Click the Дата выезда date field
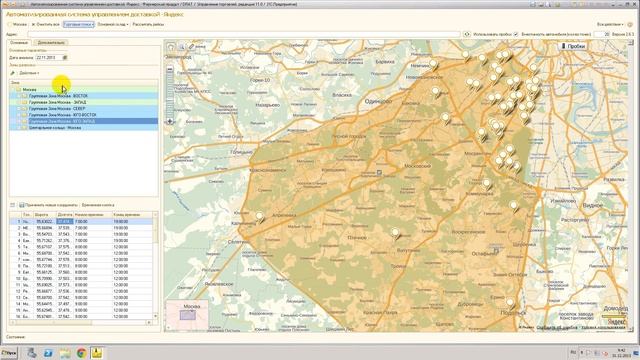The height and width of the screenshot is (360, 640). (x=49, y=58)
